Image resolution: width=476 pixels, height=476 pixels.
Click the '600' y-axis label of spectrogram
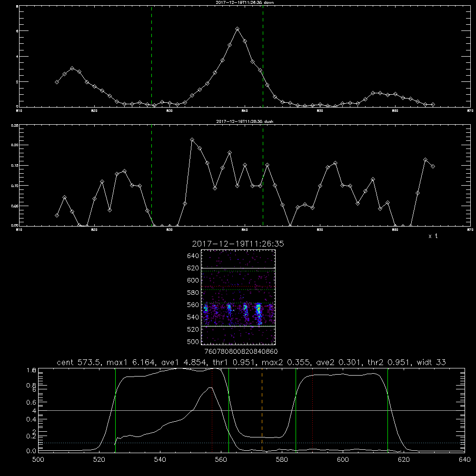click(x=193, y=280)
